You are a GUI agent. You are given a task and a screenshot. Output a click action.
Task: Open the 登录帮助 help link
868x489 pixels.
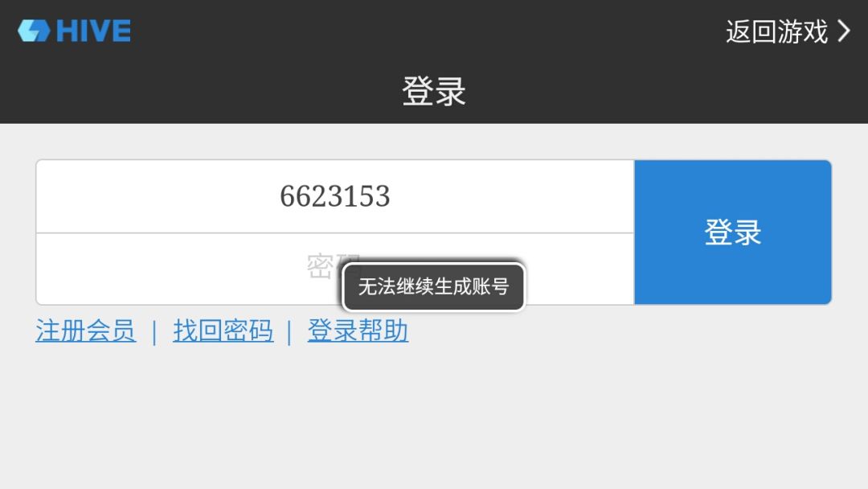[x=358, y=331]
